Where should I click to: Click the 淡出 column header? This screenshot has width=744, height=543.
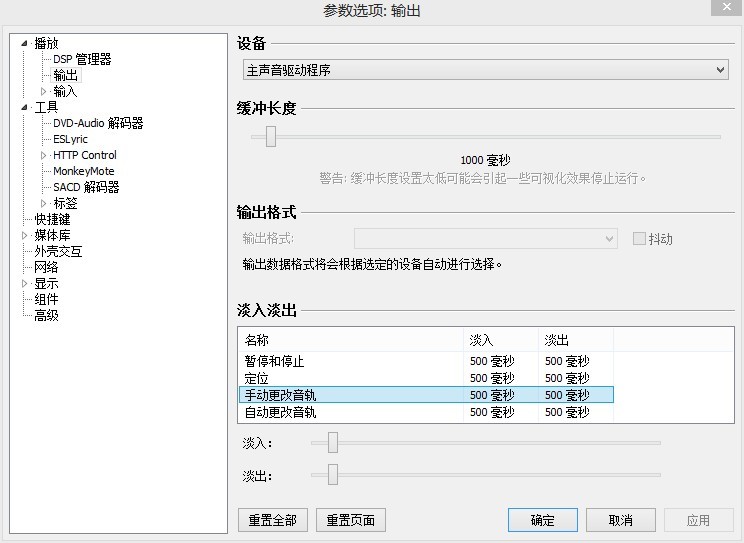(576, 340)
